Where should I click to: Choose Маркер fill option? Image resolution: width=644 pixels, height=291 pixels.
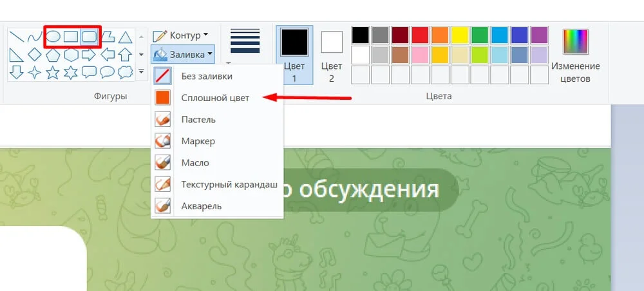pyautogui.click(x=217, y=141)
